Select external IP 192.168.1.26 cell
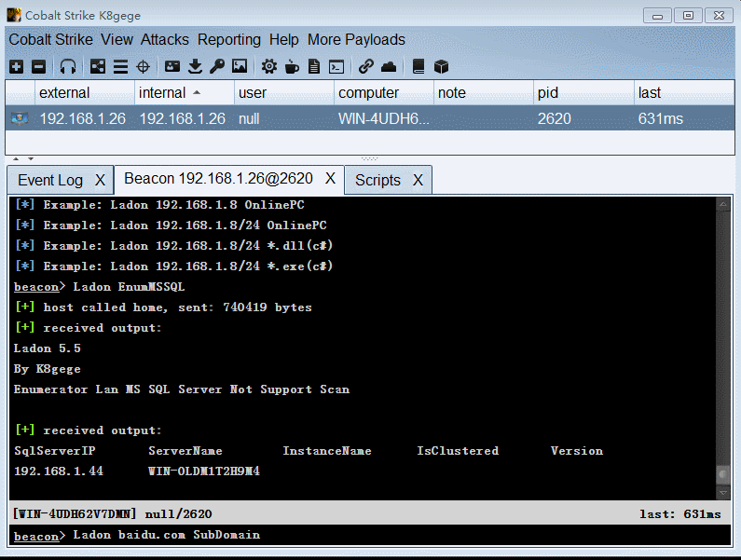The image size is (741, 560). point(83,118)
